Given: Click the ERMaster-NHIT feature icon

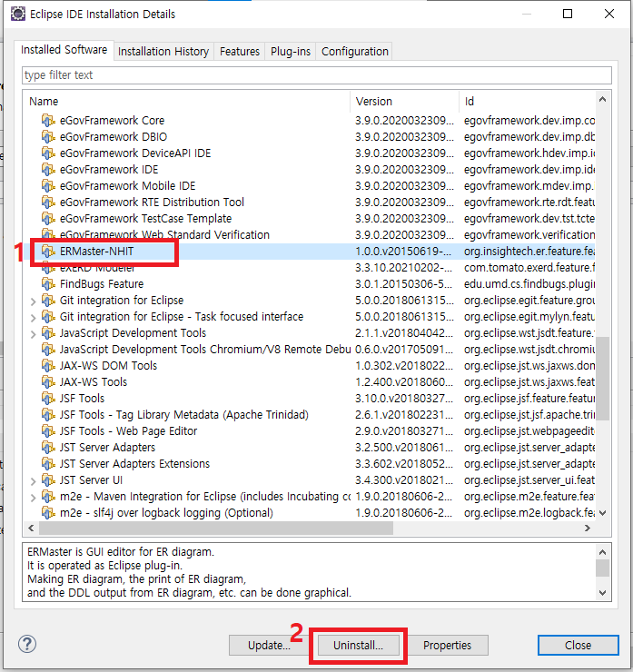Looking at the screenshot, I should tap(48, 252).
